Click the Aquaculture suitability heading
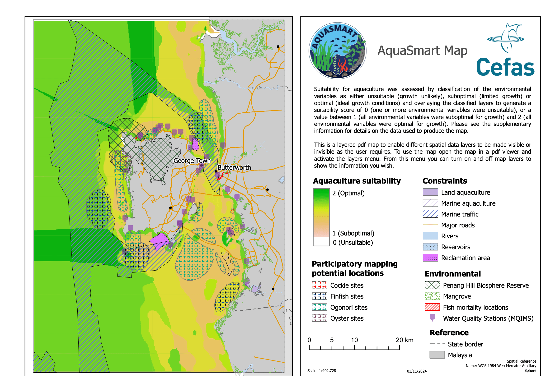555x392 pixels. [x=357, y=181]
